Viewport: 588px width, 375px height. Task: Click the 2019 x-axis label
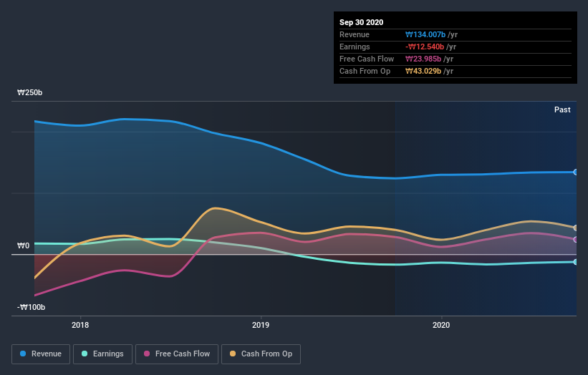click(261, 325)
